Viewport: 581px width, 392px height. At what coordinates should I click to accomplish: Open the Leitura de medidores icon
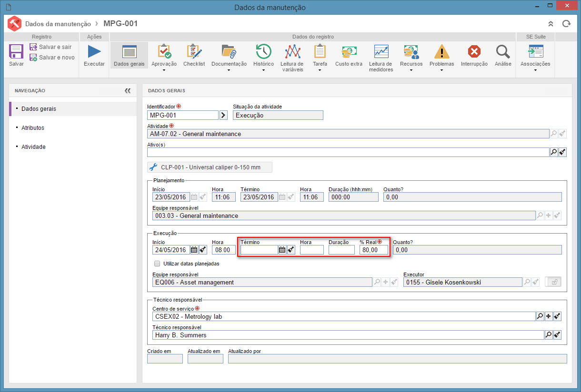(381, 51)
